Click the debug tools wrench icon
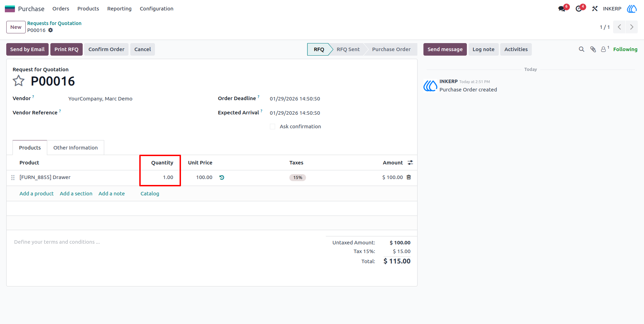The image size is (644, 324). 595,9
